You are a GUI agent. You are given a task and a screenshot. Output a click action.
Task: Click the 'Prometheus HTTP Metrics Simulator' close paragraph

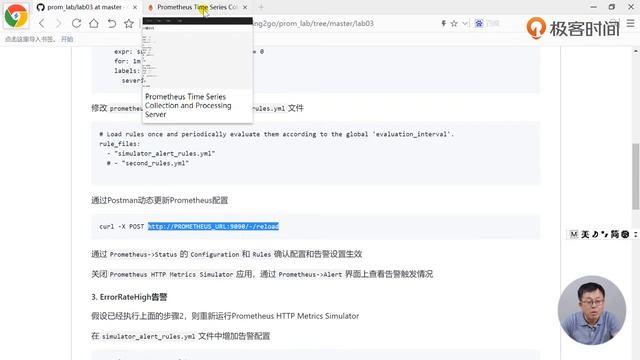tap(262, 274)
